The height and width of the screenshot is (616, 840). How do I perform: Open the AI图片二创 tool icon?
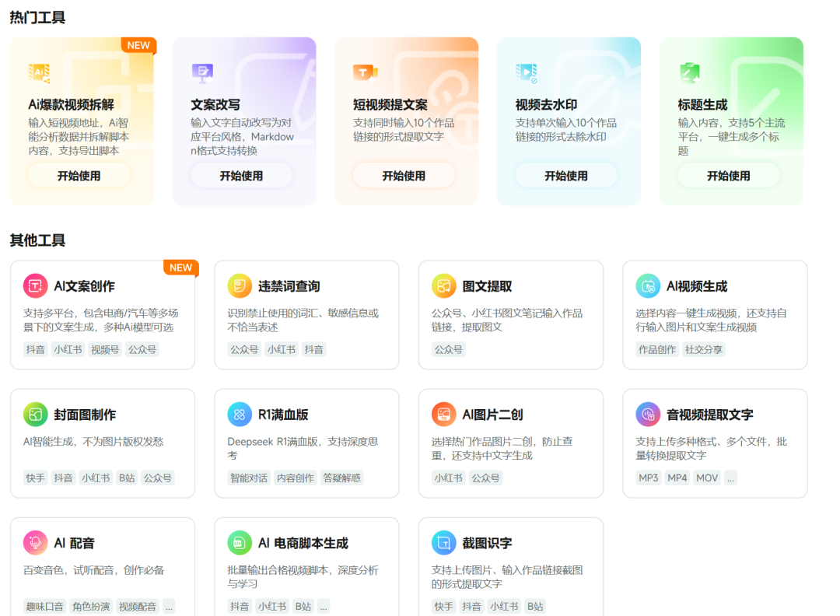click(x=445, y=414)
